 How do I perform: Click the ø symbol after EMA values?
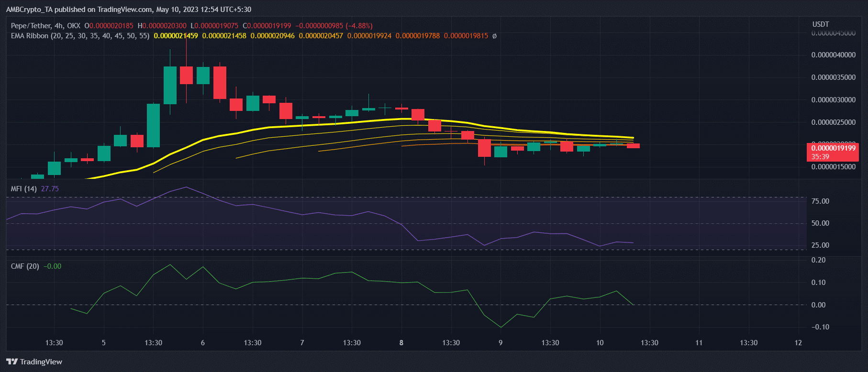(x=494, y=36)
